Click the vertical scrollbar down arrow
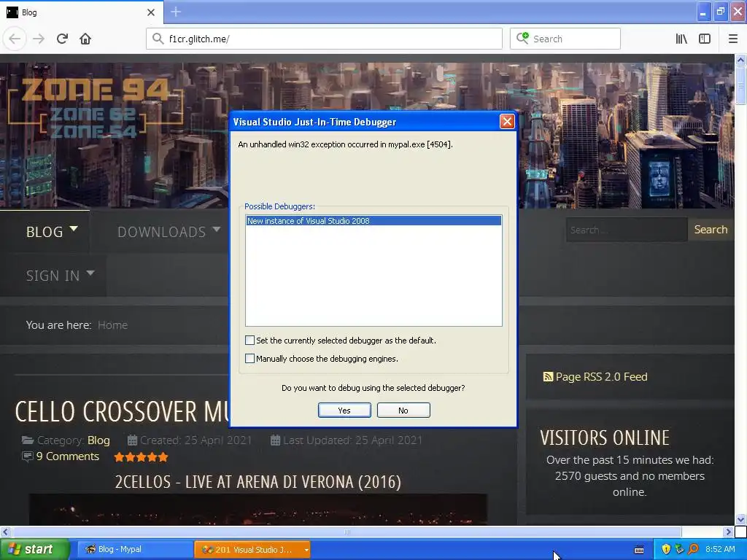 click(x=740, y=519)
